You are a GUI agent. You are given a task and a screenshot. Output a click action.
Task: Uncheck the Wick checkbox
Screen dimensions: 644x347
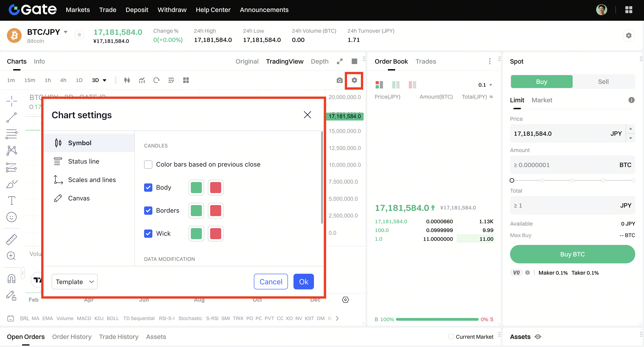[x=148, y=234]
